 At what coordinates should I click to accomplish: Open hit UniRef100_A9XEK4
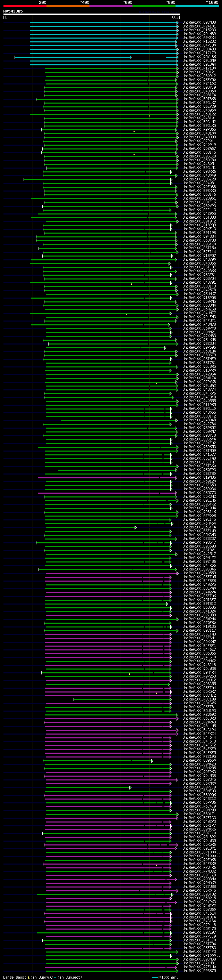click(199, 38)
